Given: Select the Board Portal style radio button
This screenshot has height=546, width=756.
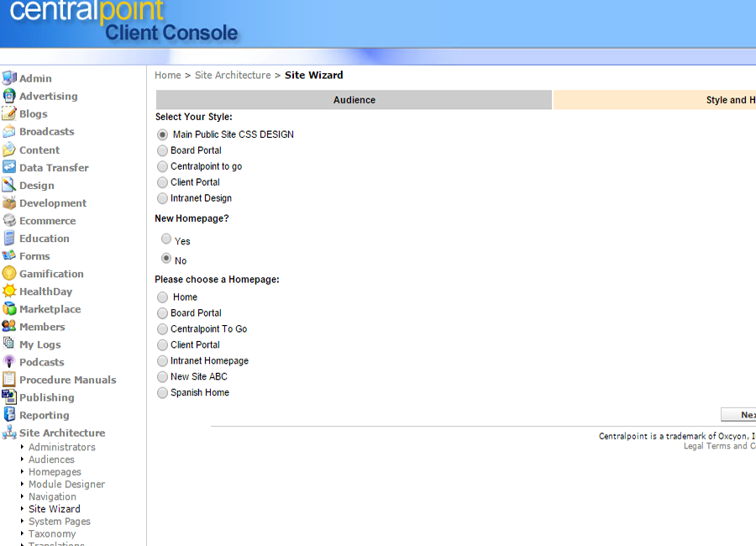Looking at the screenshot, I should click(163, 150).
